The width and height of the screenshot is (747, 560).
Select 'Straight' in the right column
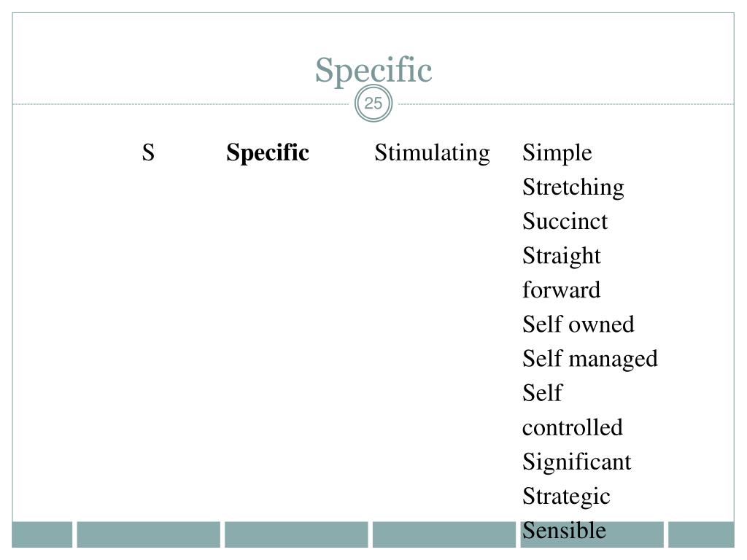(x=562, y=256)
